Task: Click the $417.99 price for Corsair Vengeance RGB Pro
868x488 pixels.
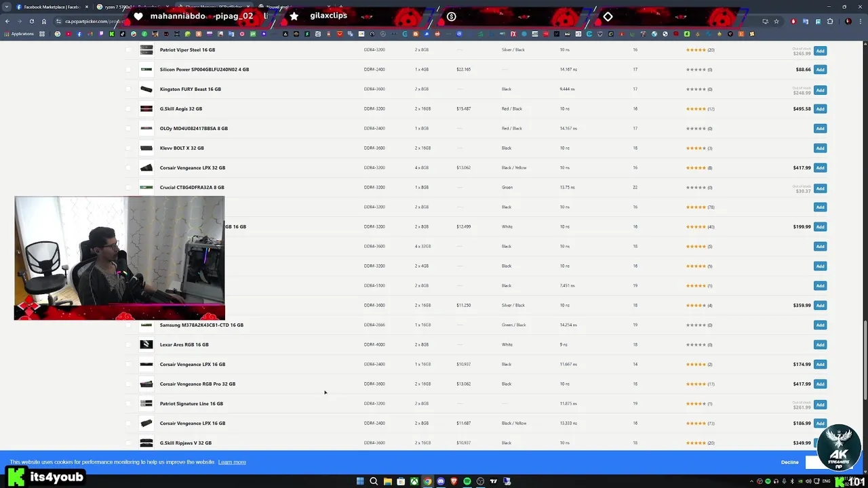Action: click(802, 384)
